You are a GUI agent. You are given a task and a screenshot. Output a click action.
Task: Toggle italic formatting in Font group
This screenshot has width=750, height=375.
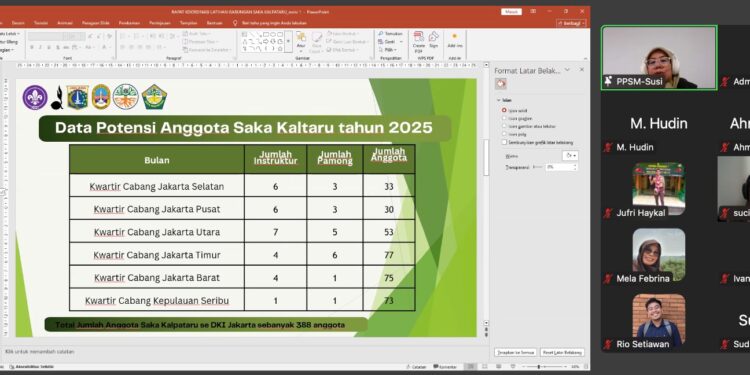point(40,47)
